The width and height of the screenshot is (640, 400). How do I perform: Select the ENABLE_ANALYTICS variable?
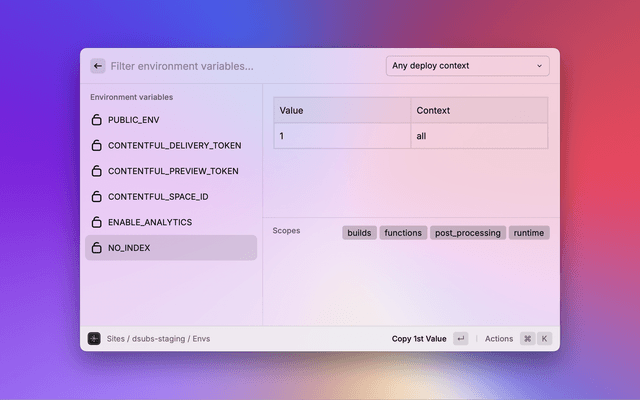150,222
